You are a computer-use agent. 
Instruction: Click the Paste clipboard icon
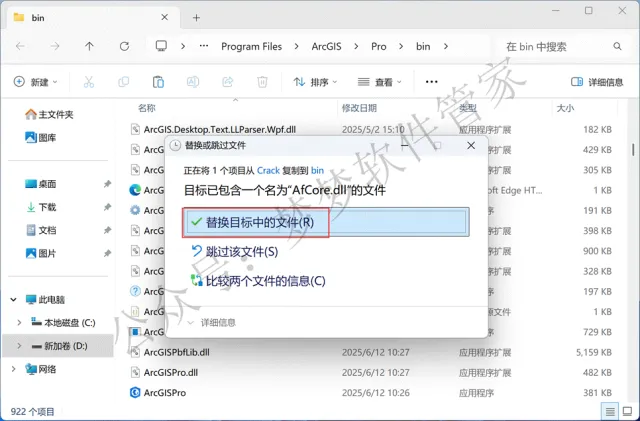click(158, 82)
